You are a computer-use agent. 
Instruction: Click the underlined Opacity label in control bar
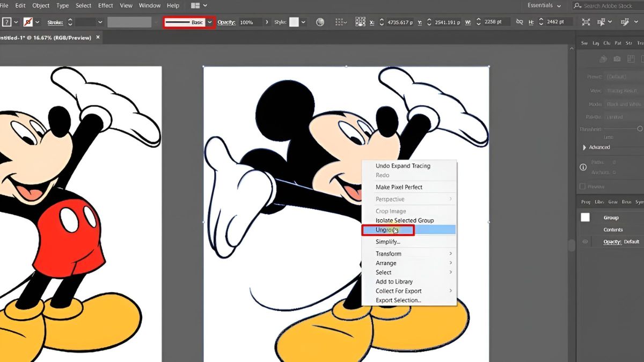(x=227, y=23)
